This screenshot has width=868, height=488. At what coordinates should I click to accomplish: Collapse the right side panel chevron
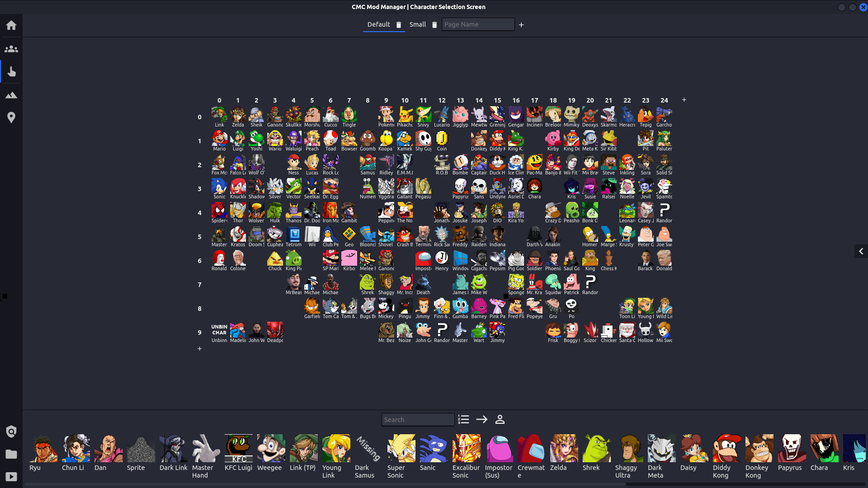point(861,251)
